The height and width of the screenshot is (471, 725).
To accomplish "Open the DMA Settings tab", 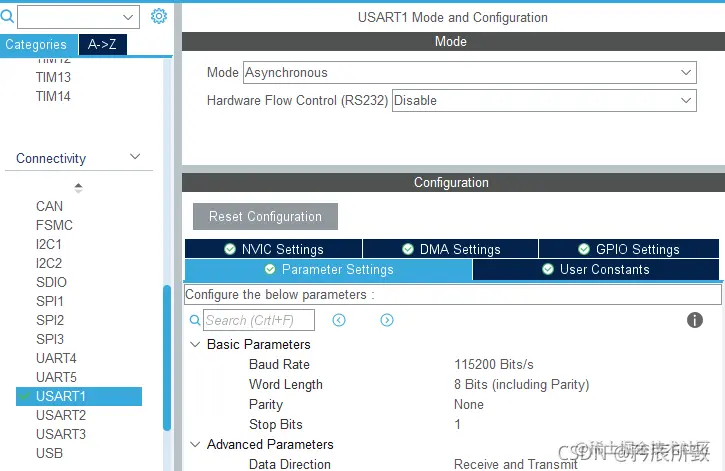I will (450, 249).
